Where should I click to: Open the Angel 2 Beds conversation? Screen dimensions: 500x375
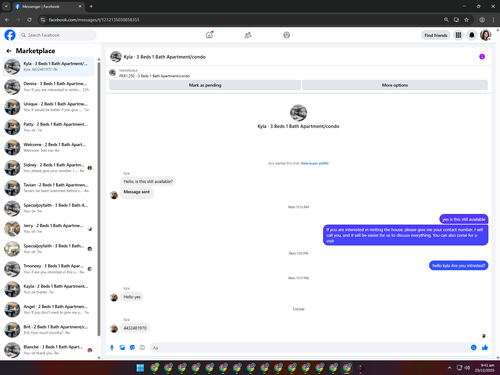click(49, 309)
